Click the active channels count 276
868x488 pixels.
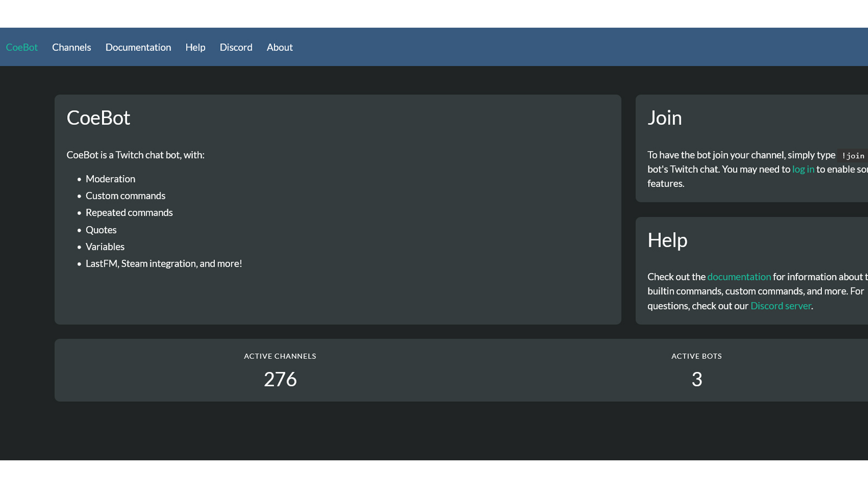point(280,380)
